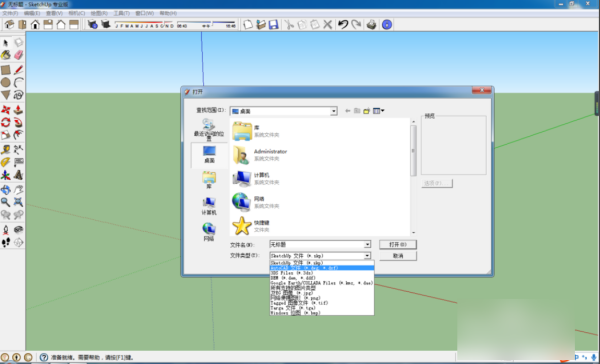Choose AutoCAD 文件 (*.dwg, *.dxf) file type
This screenshot has width=600, height=364.
pyautogui.click(x=322, y=268)
